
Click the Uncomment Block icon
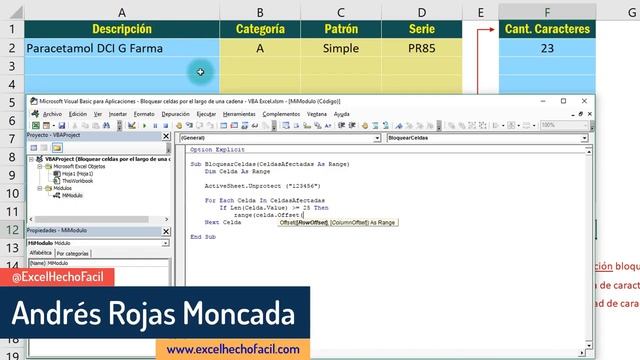click(385, 125)
